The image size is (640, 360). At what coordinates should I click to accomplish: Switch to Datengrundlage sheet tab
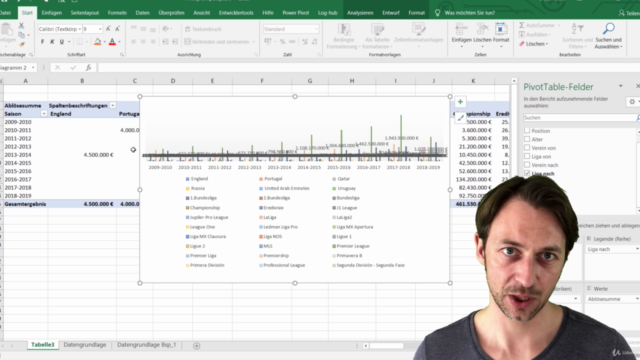(85, 345)
